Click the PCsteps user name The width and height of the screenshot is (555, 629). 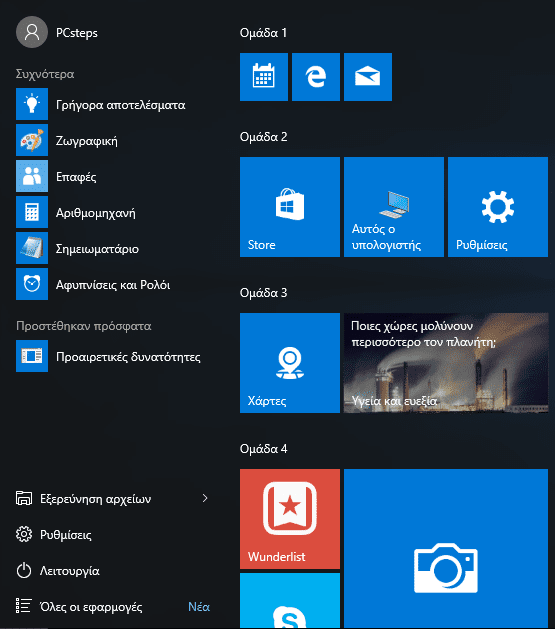77,33
